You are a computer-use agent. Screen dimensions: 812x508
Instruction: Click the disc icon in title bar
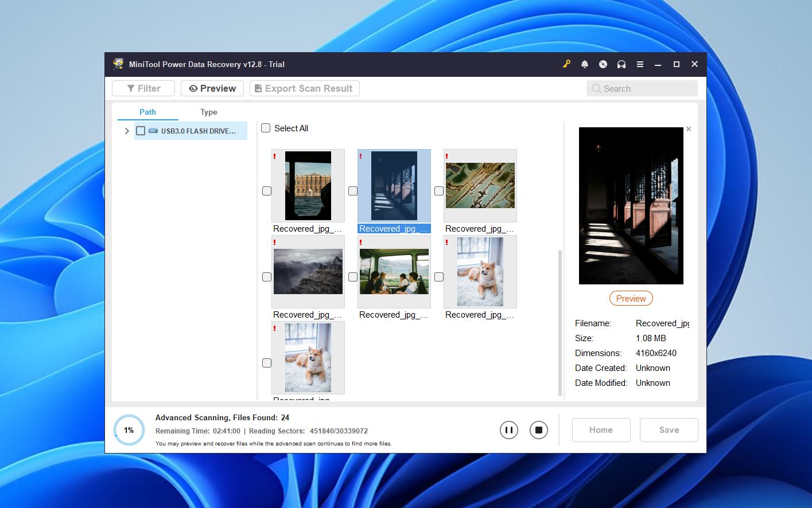[603, 64]
